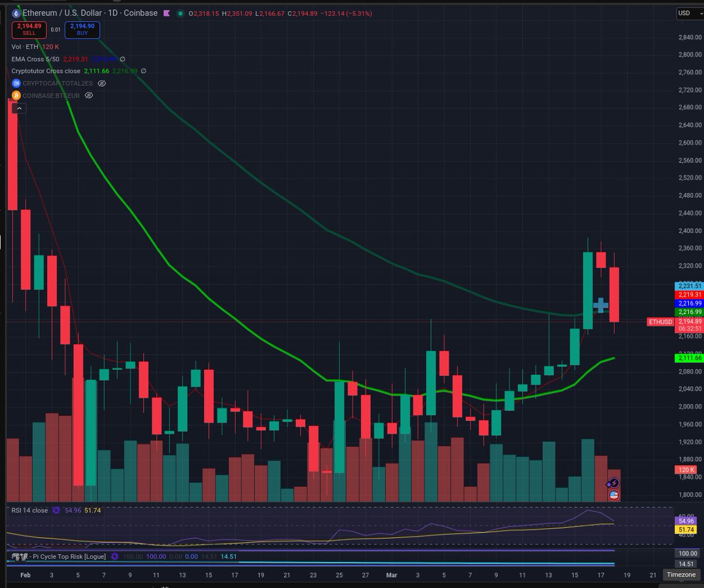Click the red ETHUSD price label on the axis

tap(660, 322)
